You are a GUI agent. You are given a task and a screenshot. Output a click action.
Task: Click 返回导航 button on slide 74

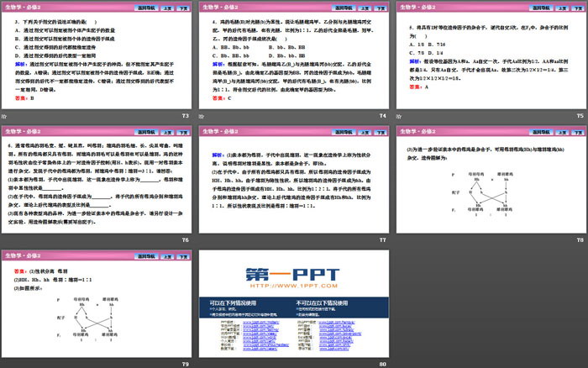click(x=323, y=7)
